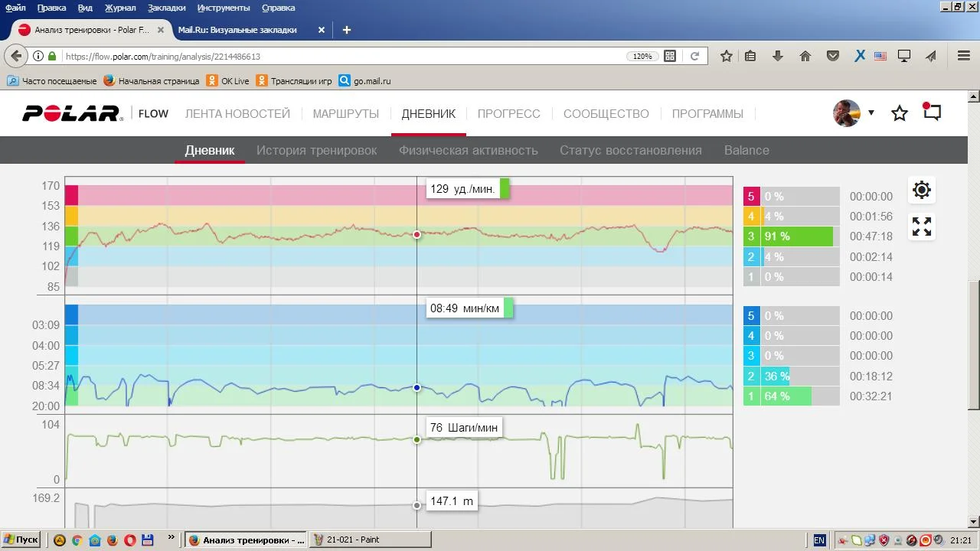Open the СООБЩЕСТВО section
The height and width of the screenshot is (551, 980).
(x=606, y=113)
